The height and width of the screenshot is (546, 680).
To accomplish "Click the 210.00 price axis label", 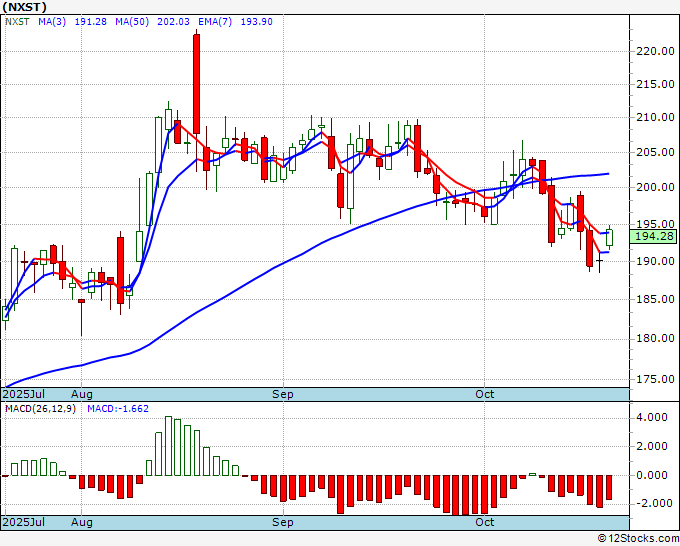I will [655, 117].
